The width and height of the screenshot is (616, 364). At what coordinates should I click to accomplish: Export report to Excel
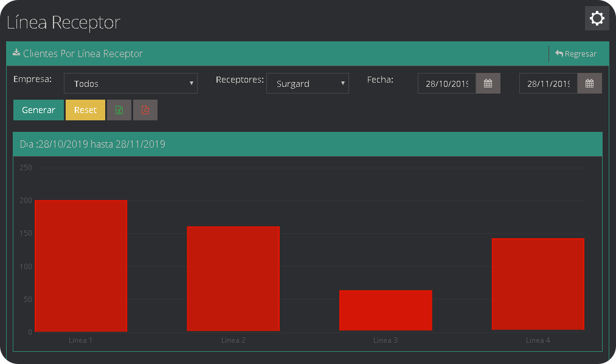(x=119, y=110)
